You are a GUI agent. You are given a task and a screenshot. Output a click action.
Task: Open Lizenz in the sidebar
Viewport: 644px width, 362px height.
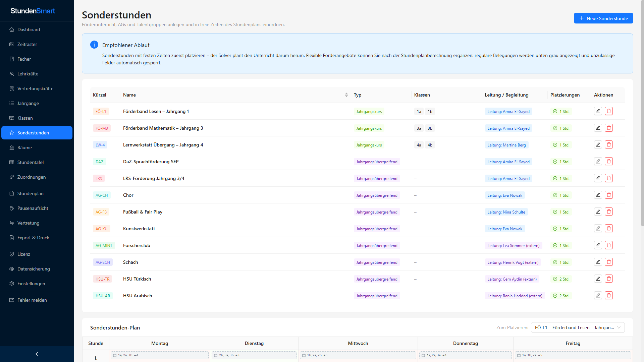click(37, 254)
